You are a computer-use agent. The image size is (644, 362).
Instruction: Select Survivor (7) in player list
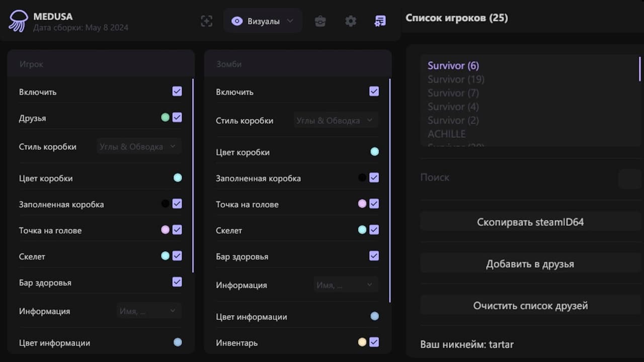453,93
